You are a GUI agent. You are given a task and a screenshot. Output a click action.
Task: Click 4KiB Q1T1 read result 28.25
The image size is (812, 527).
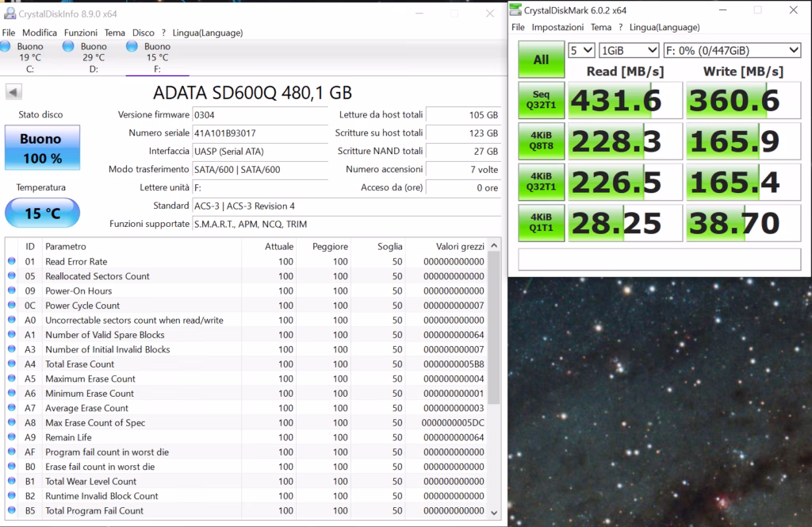tap(625, 223)
